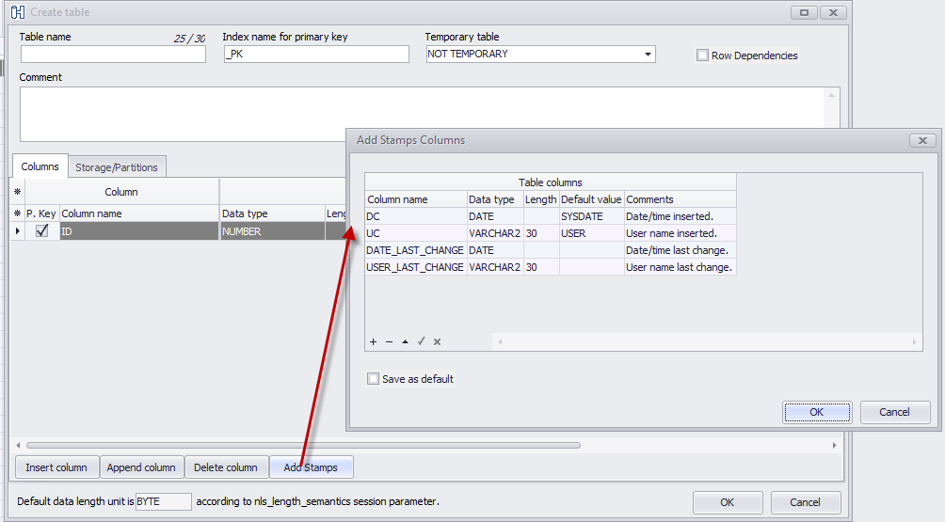This screenshot has width=945, height=522.
Task: Enable the Row Dependencies checkbox
Action: pos(702,56)
